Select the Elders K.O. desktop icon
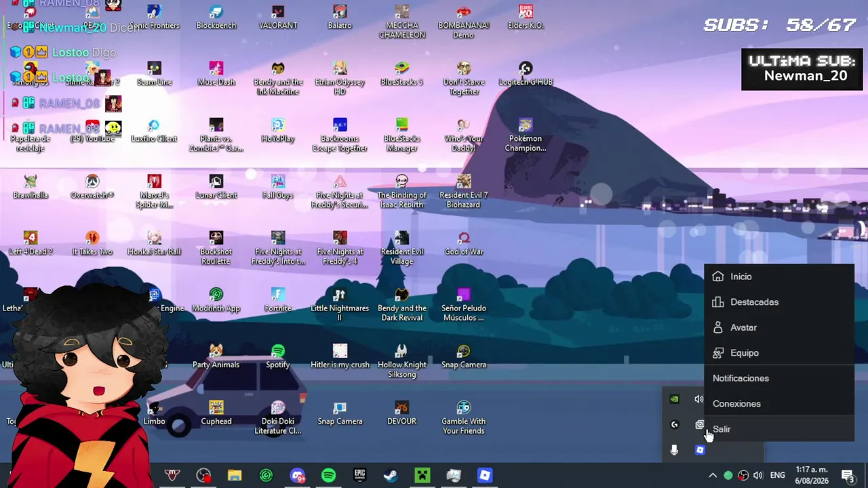Screen dimensions: 868x488 (526, 17)
